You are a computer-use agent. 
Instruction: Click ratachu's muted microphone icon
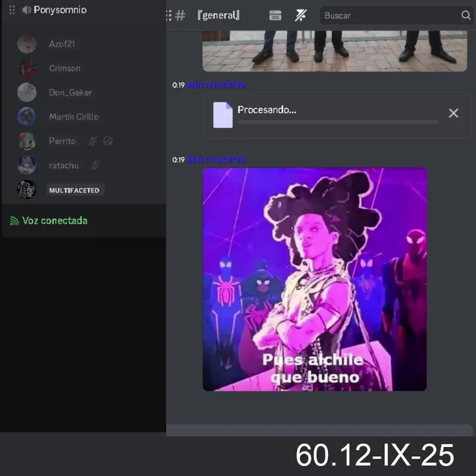[x=95, y=165]
